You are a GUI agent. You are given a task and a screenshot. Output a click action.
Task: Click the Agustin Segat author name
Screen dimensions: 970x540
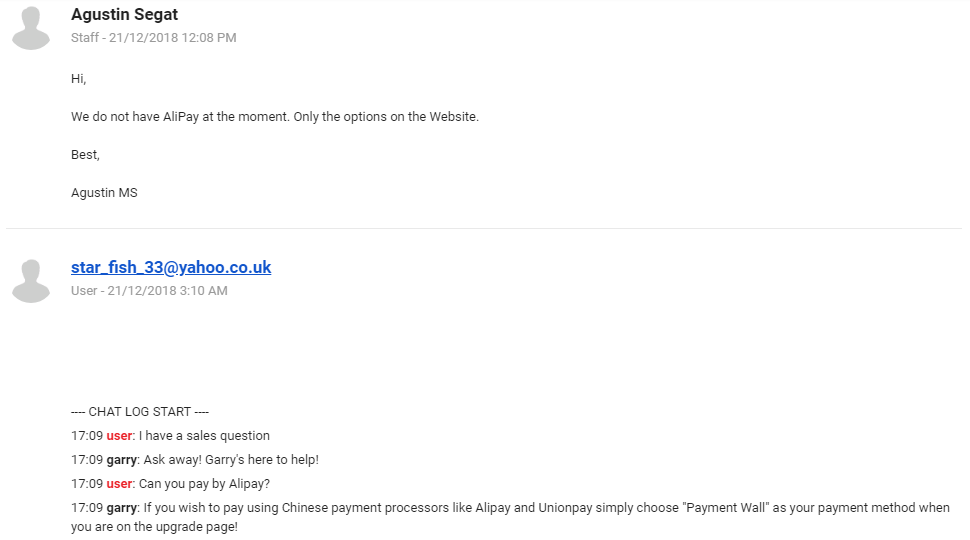[x=125, y=14]
